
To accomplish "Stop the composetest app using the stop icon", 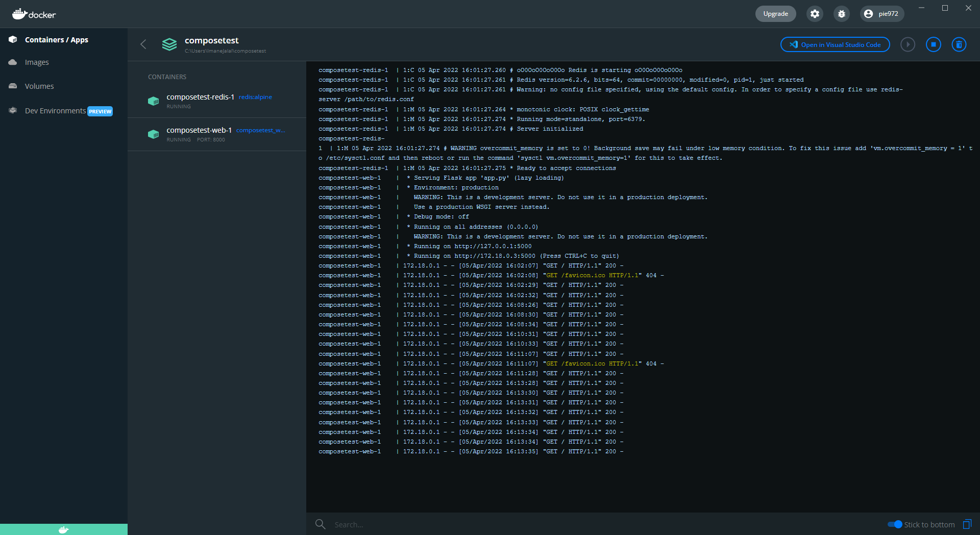I will (934, 44).
